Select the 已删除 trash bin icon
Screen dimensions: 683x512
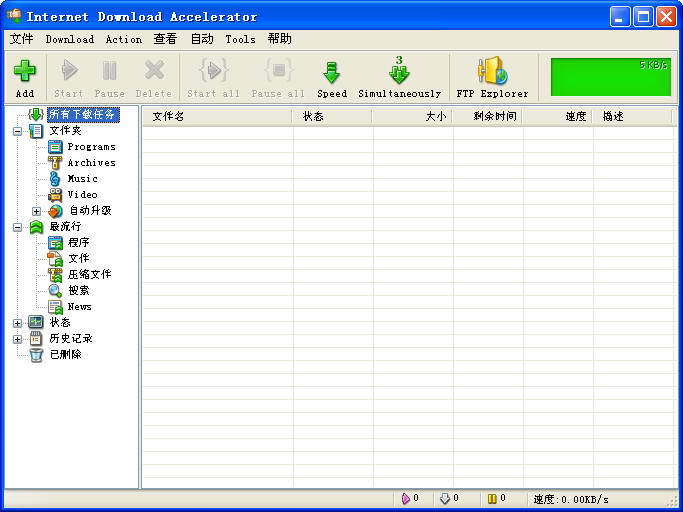click(36, 355)
